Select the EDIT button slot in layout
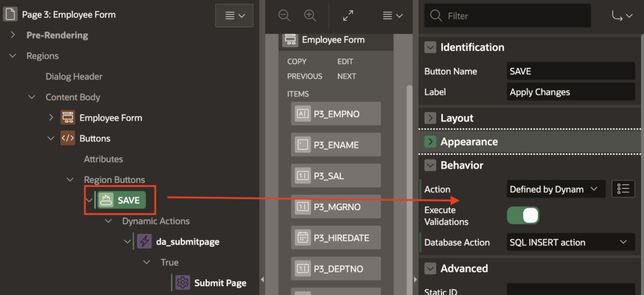This screenshot has width=644, height=295. tap(345, 62)
